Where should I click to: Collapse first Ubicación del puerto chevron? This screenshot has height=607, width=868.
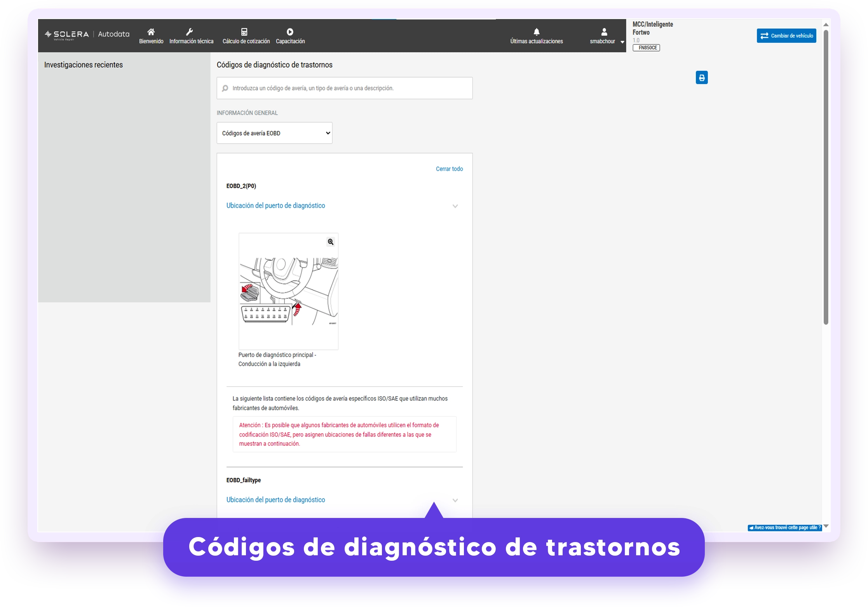tap(455, 206)
